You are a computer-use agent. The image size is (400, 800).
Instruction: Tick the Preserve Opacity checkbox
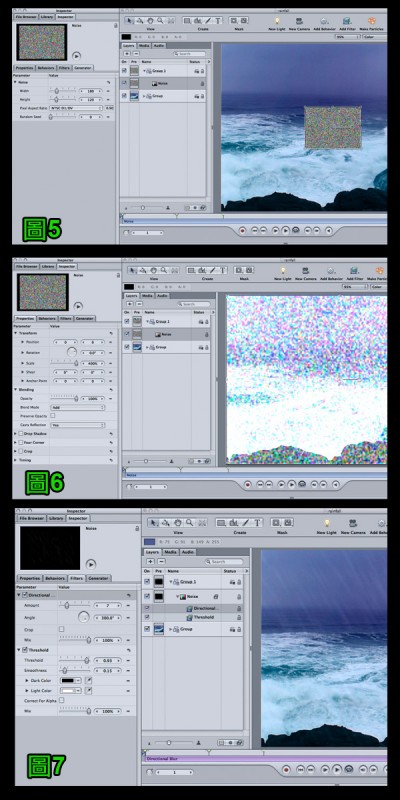click(53, 416)
